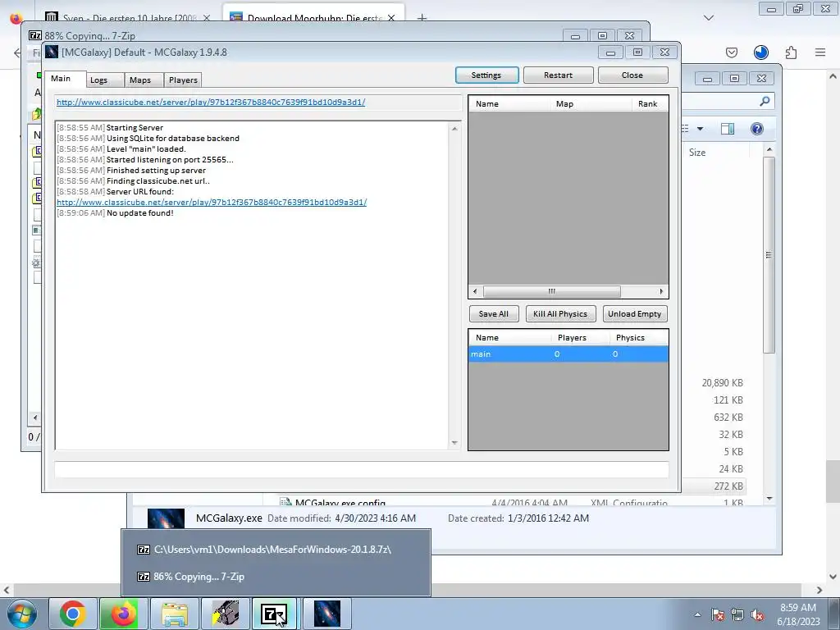Click the Action Center flag tray icon
The image size is (840, 630).
(718, 614)
